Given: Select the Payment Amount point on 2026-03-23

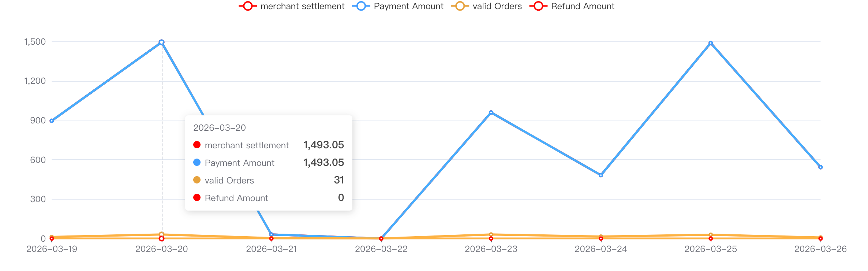Looking at the screenshot, I should (491, 113).
